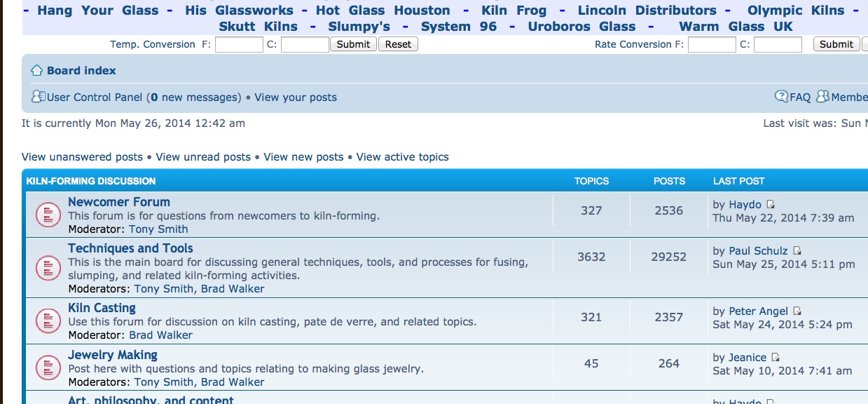Open latest post icon next to Jeanice

point(776,358)
